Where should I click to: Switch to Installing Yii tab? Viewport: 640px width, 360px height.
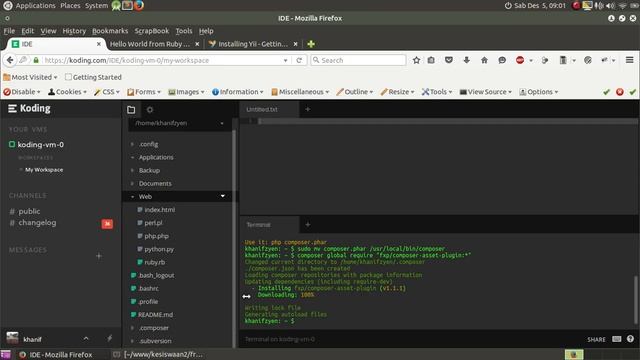coord(253,44)
